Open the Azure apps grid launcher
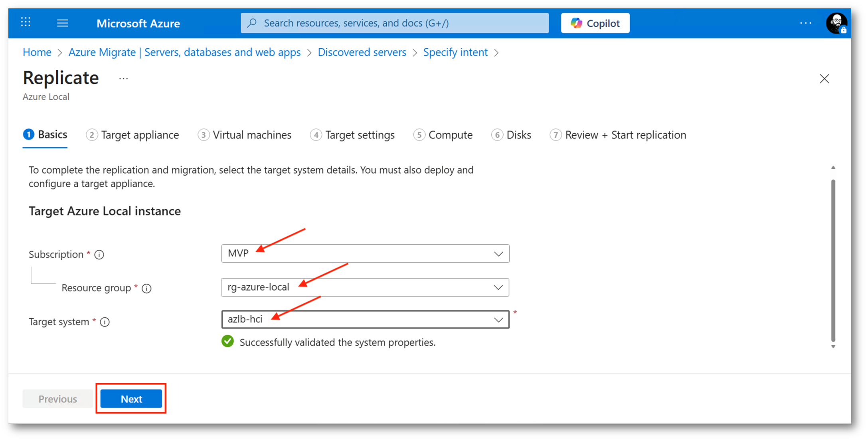This screenshot has height=441, width=868. [26, 22]
